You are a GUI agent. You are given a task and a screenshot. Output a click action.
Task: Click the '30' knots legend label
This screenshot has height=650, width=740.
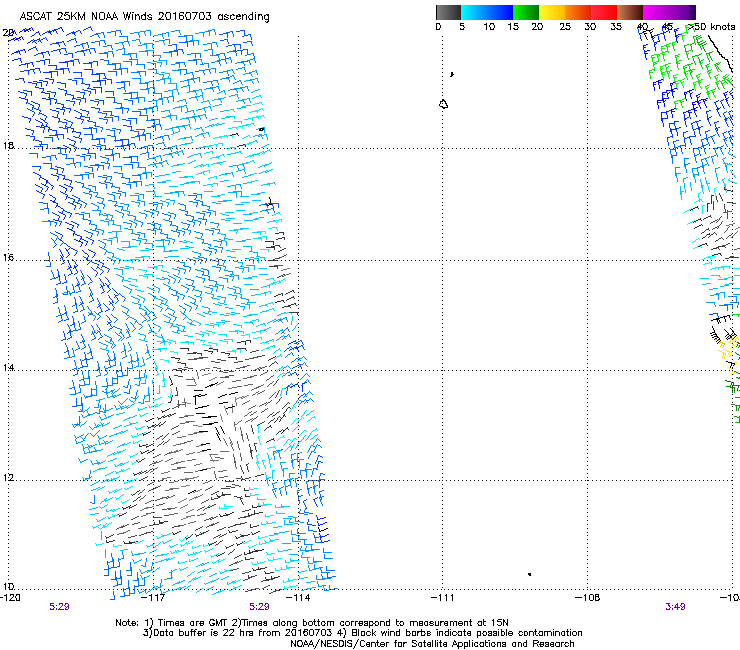(590, 27)
